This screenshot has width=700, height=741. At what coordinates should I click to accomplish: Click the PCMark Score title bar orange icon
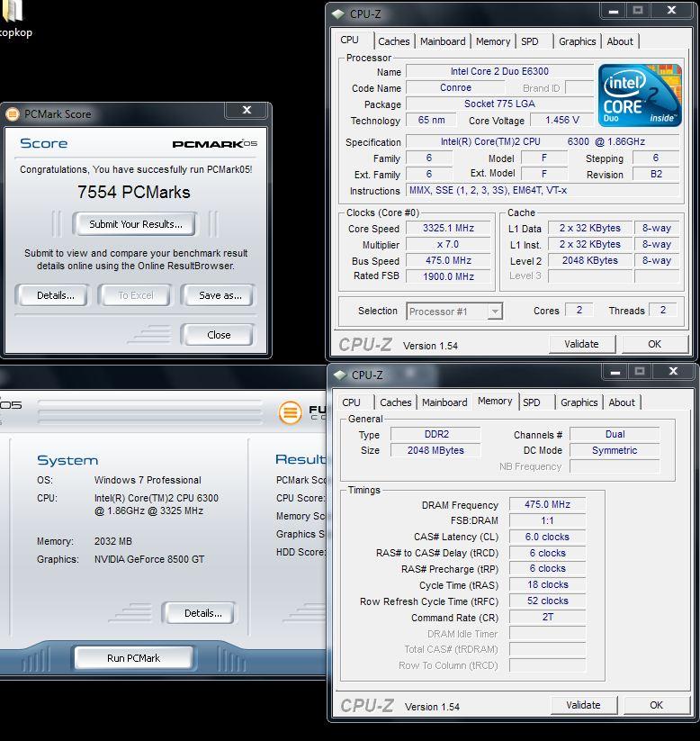(13, 113)
